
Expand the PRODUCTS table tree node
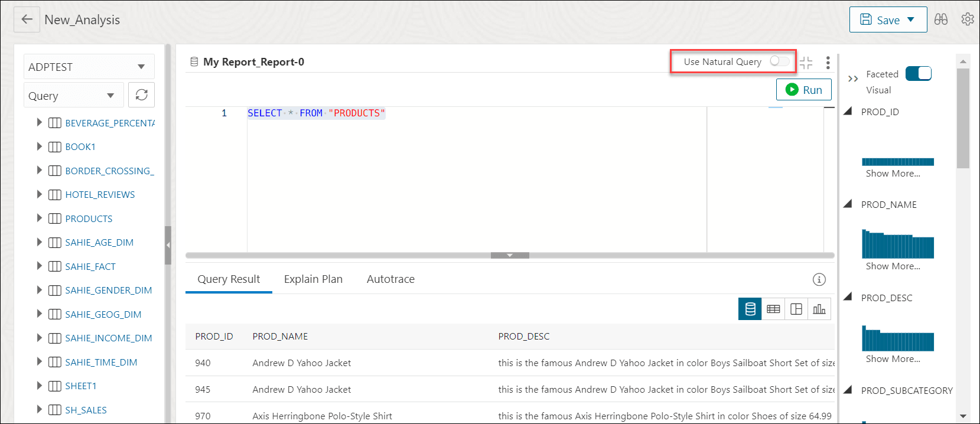pos(39,218)
